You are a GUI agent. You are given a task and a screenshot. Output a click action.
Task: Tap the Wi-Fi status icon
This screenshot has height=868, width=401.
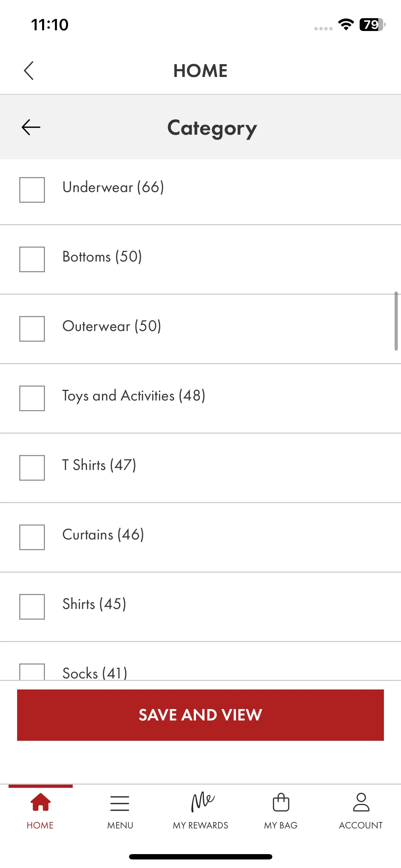coord(346,25)
